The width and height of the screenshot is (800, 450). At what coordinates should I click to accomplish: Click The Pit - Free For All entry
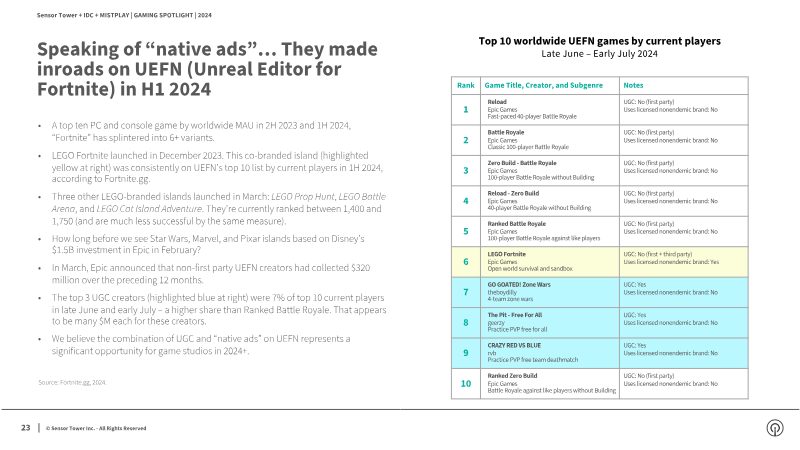pyautogui.click(x=515, y=315)
